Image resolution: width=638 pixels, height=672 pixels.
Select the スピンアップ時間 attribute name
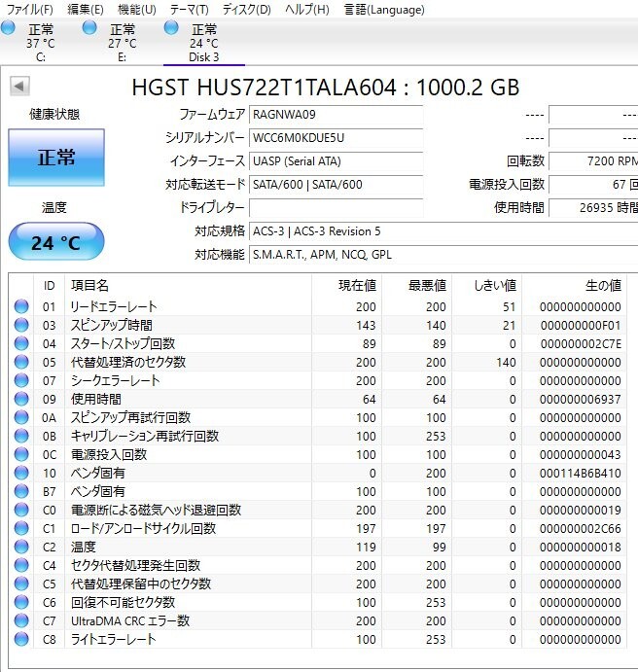(112, 325)
